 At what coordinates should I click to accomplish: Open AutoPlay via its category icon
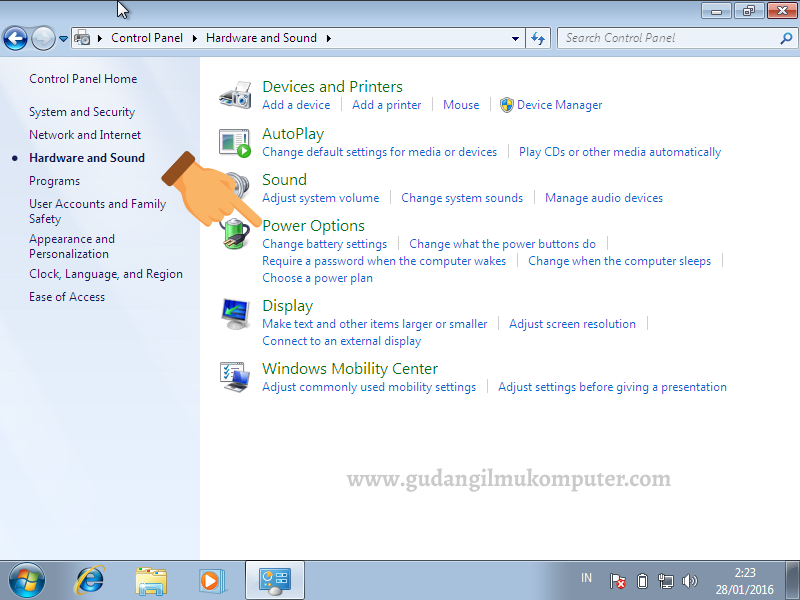235,143
